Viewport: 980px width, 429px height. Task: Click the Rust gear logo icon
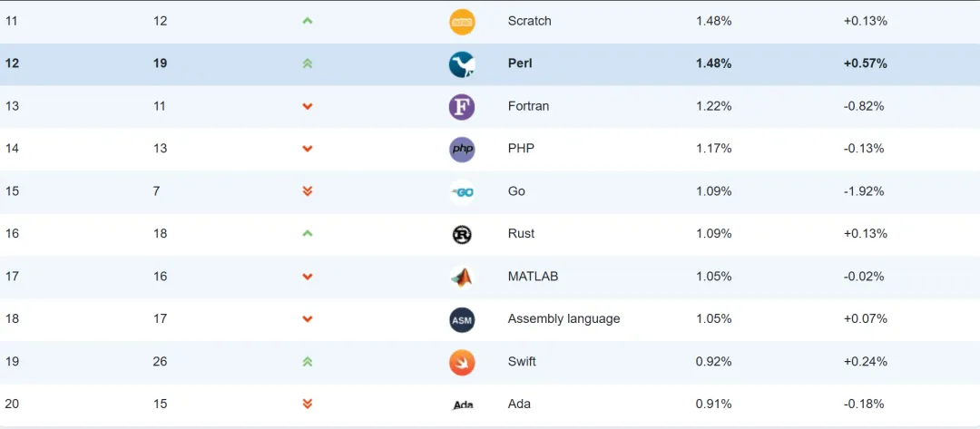tap(462, 234)
